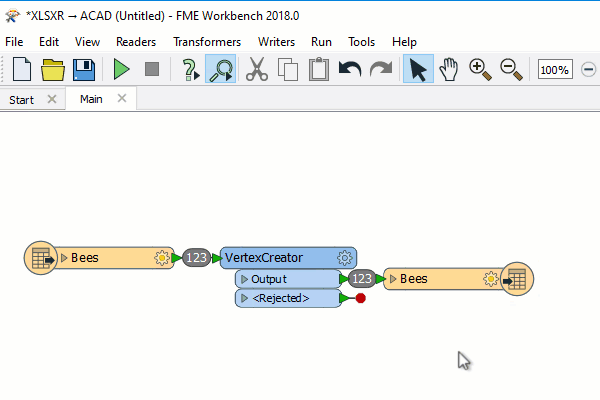Save the workspace with the floppy icon
This screenshot has height=400, width=600.
point(84,69)
